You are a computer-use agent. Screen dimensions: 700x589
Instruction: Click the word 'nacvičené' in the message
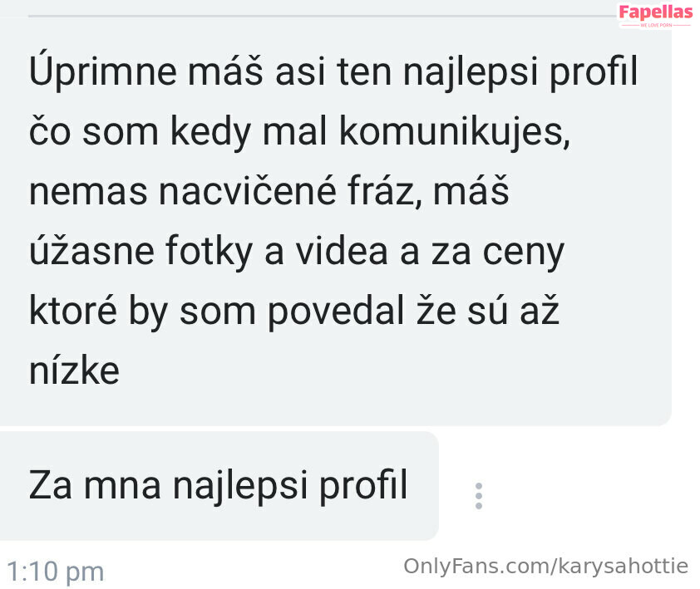(247, 191)
